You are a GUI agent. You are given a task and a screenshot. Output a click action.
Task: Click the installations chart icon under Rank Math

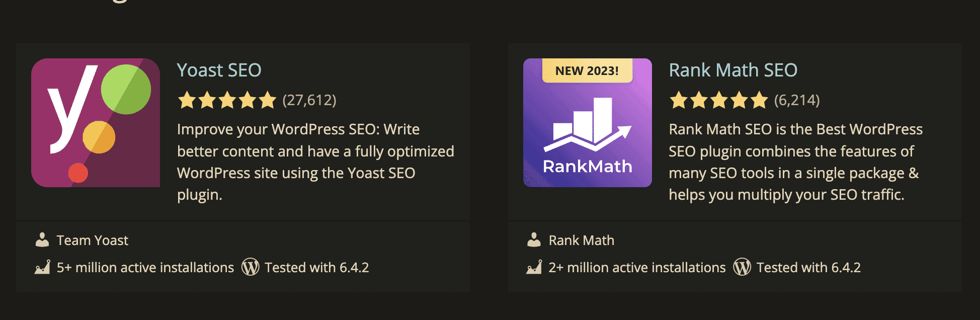534,267
